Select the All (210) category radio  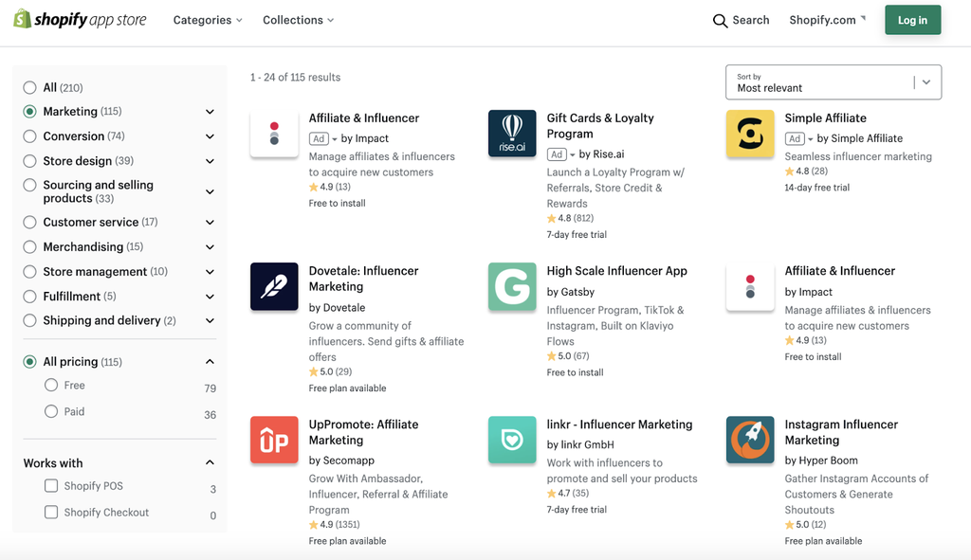click(29, 87)
